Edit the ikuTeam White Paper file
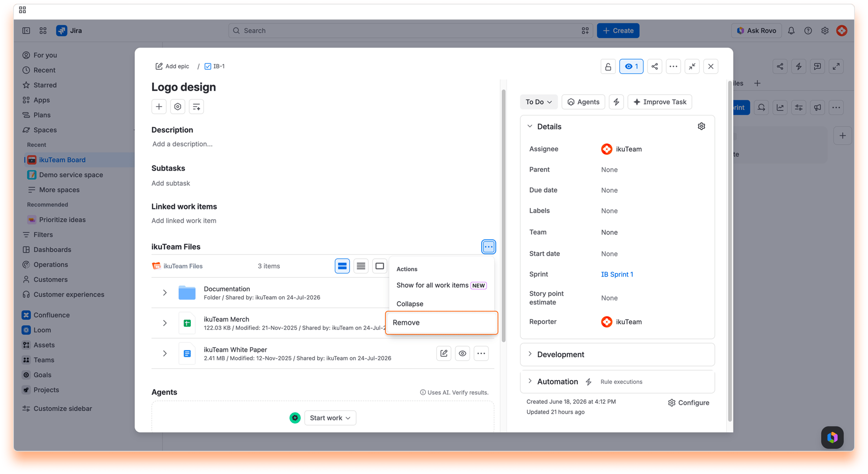The width and height of the screenshot is (868, 474). tap(443, 353)
